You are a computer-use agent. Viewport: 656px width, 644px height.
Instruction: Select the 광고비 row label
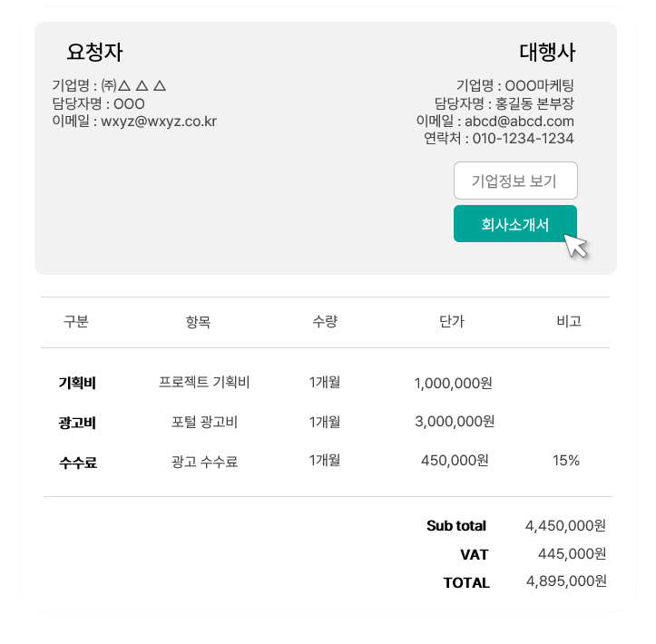click(x=77, y=423)
